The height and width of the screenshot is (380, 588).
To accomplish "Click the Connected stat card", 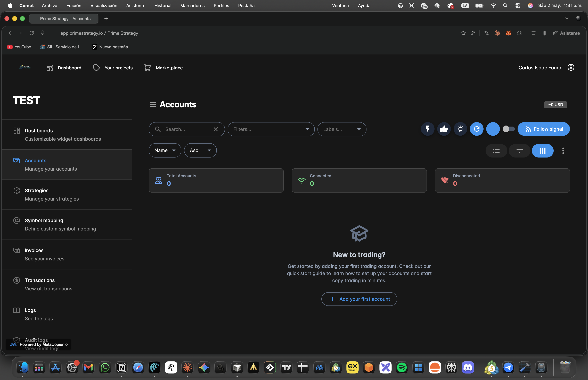I will click(x=359, y=180).
